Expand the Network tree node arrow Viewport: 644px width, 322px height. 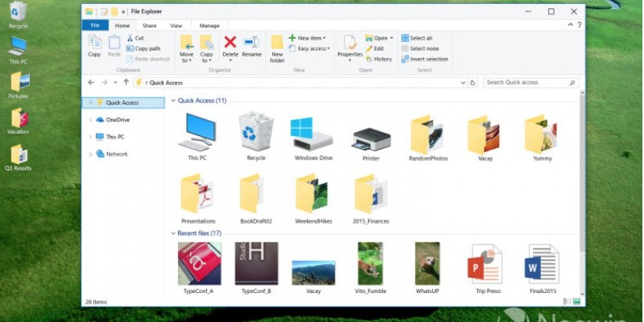pos(90,155)
